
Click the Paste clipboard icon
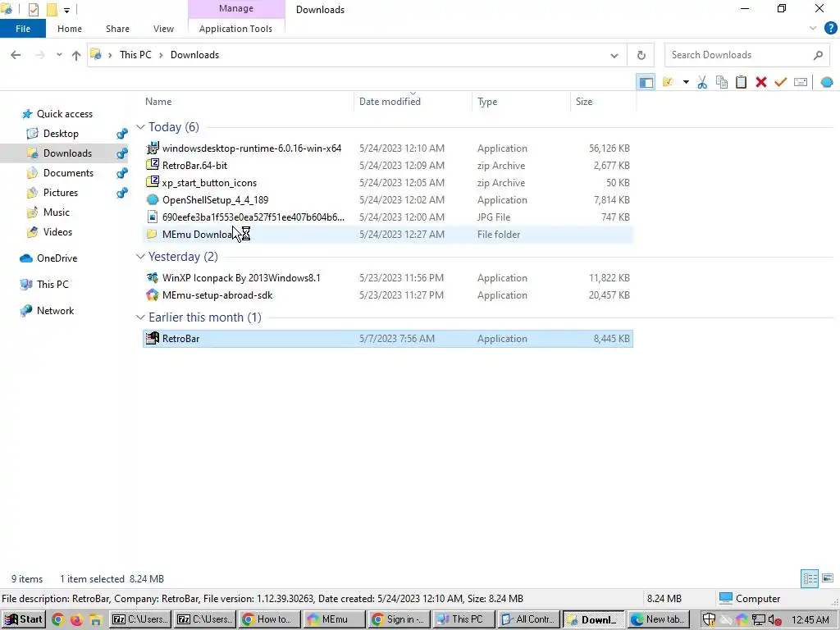coord(741,83)
